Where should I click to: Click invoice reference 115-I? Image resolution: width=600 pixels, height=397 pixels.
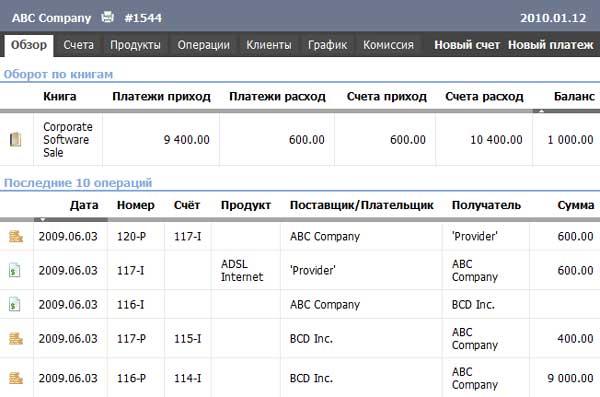tap(188, 338)
